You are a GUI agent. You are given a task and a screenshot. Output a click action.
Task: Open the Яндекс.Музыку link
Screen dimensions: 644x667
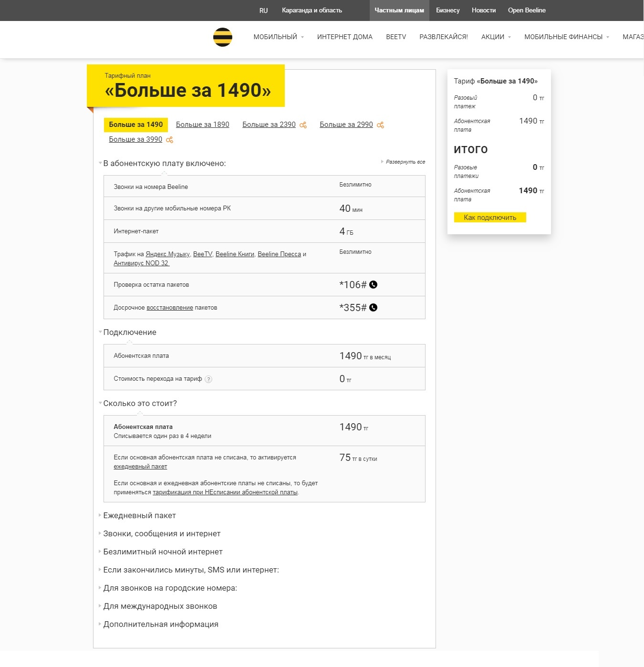coord(167,254)
